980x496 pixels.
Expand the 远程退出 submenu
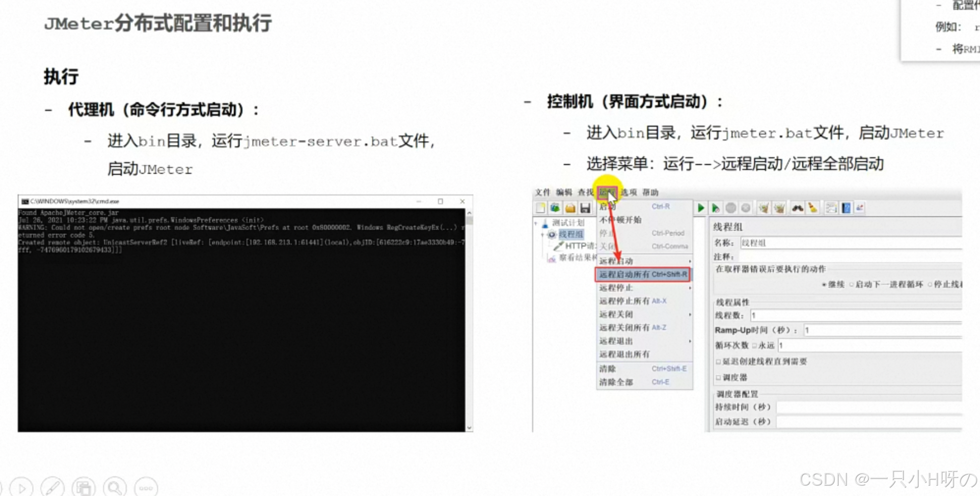(644, 341)
